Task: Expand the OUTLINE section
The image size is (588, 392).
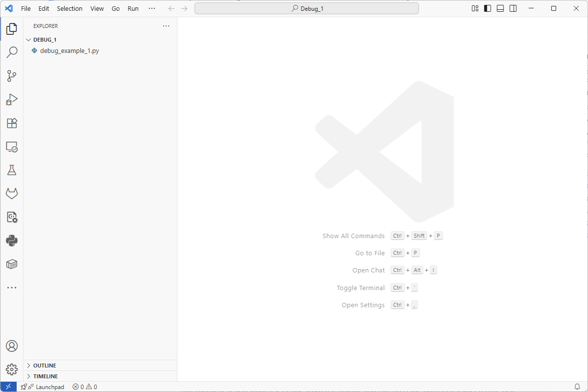Action: click(47, 365)
